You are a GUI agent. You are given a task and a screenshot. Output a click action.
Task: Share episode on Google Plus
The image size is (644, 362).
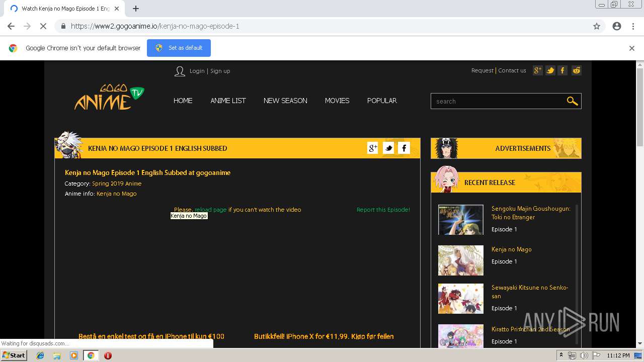click(373, 148)
